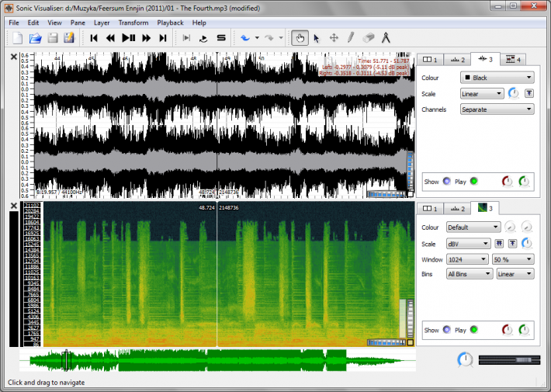The image size is (551, 392).
Task: Toggle Show for the spectrogram layer
Action: [x=446, y=330]
